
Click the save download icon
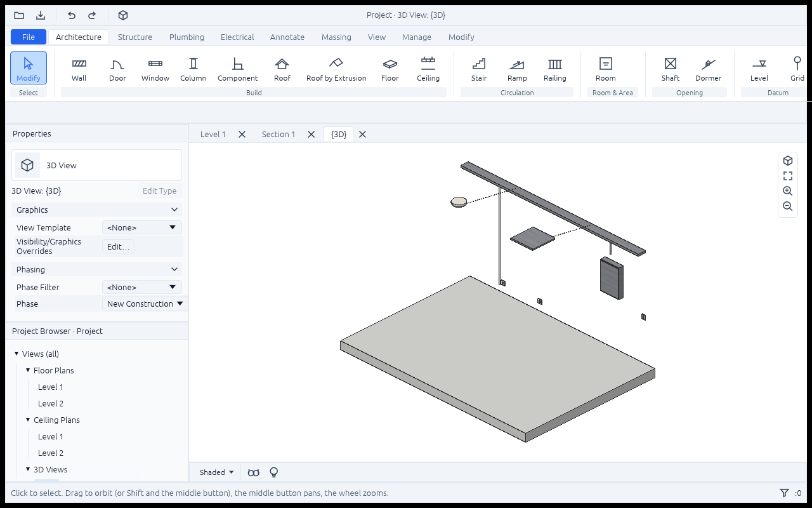41,15
